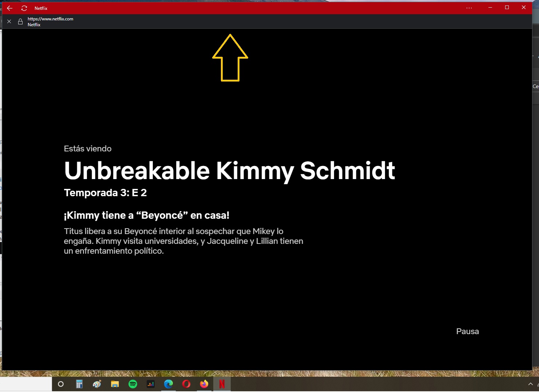Screen dimensions: 539x392
Task: Open File Explorer from the taskbar
Action: click(x=115, y=384)
